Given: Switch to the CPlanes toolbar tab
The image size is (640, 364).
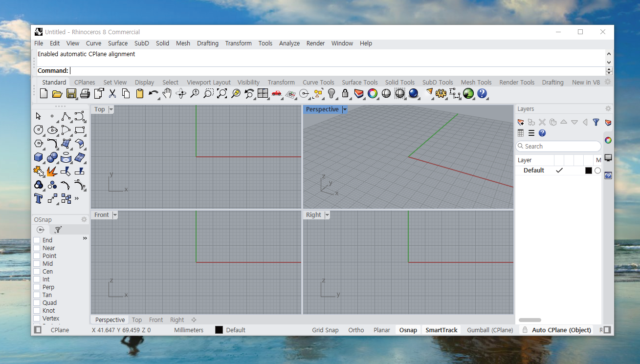Looking at the screenshot, I should pyautogui.click(x=85, y=83).
